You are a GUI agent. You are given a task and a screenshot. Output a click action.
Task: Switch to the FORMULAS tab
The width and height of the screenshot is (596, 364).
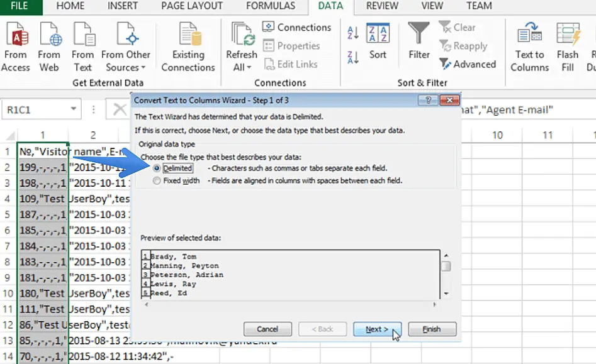click(x=271, y=6)
